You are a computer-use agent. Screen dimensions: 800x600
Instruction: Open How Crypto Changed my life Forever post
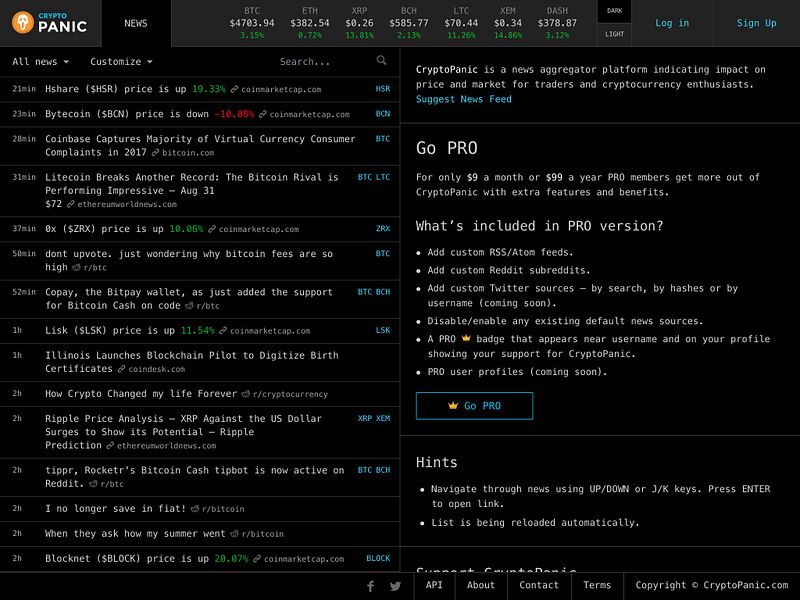coord(141,393)
